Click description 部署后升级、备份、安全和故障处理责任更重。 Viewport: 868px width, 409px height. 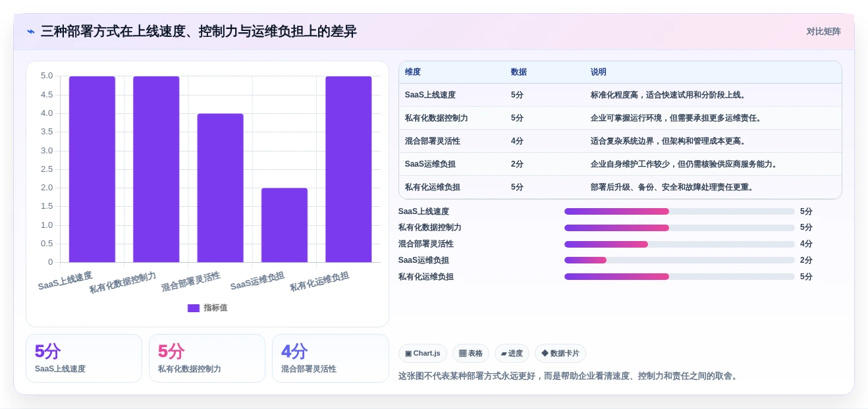673,187
